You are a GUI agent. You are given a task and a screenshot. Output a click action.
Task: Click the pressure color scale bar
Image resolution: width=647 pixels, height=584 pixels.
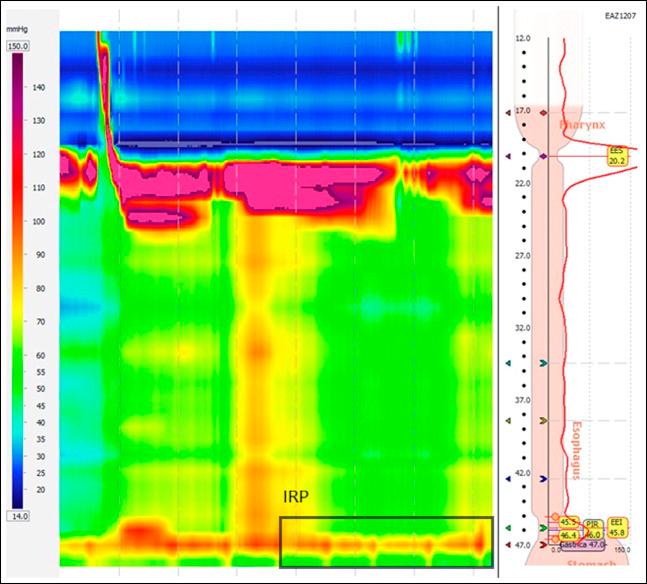[20, 280]
